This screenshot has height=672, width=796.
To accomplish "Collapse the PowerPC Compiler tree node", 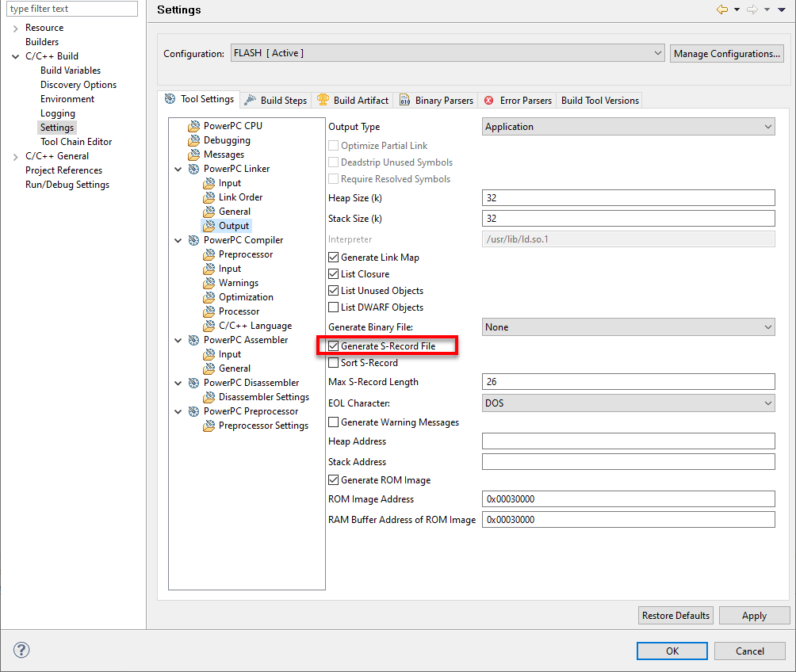I will click(178, 239).
